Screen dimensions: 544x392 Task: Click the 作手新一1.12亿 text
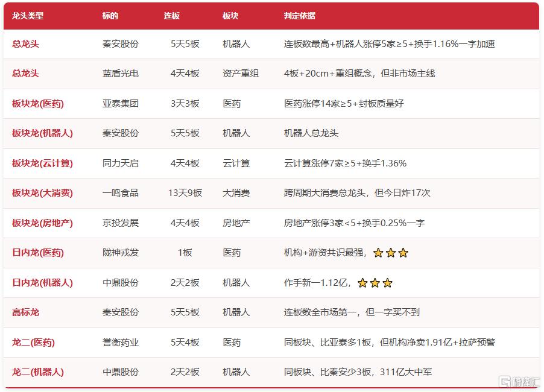click(x=317, y=283)
